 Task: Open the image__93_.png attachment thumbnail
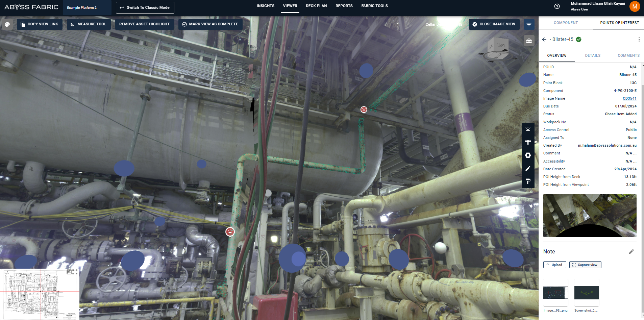pos(555,293)
